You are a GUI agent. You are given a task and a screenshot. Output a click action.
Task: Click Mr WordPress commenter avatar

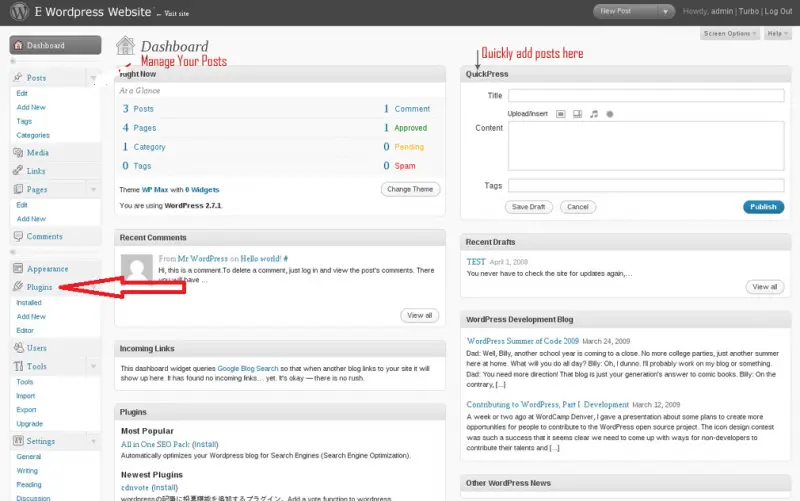[x=137, y=268]
